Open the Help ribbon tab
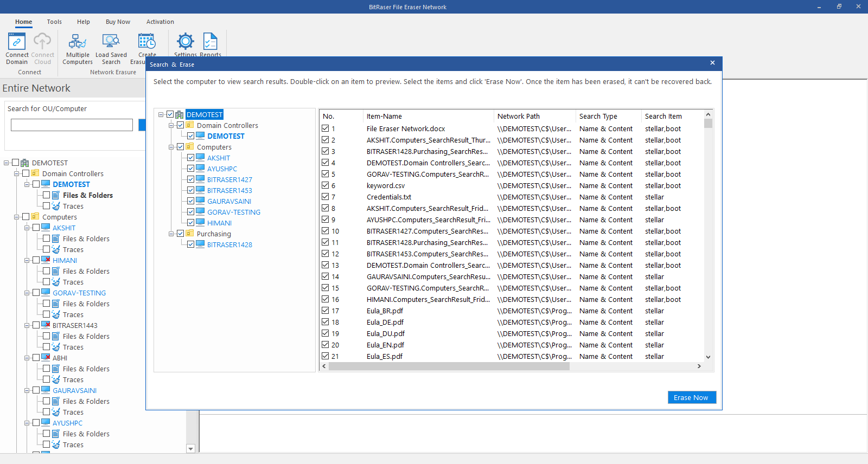 (84, 22)
